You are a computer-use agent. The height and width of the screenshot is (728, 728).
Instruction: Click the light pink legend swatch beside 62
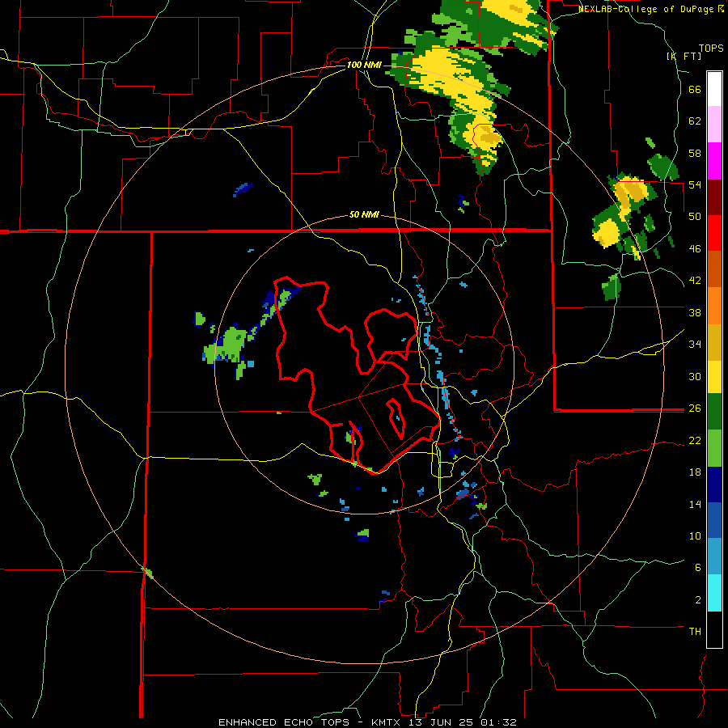click(x=714, y=125)
